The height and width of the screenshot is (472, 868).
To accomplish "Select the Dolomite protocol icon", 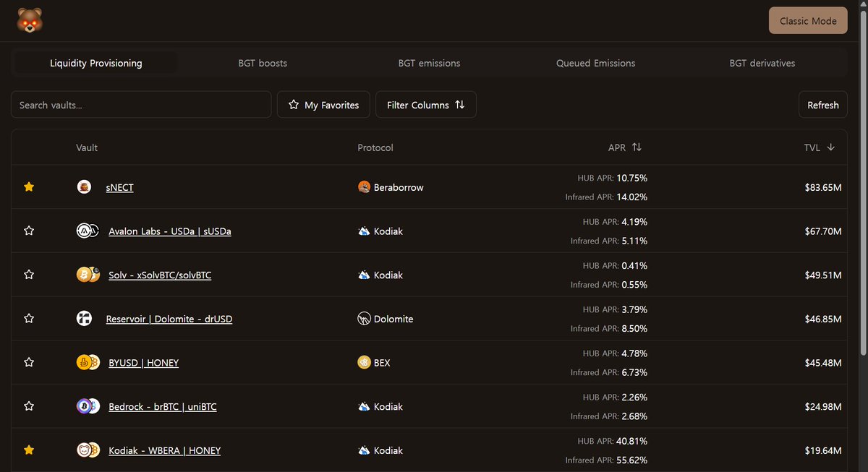I will click(364, 318).
